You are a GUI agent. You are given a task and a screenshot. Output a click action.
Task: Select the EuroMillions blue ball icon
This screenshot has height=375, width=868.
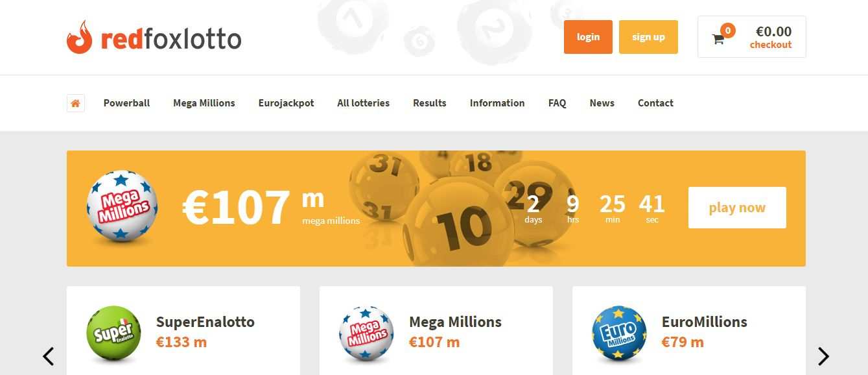[x=619, y=333]
